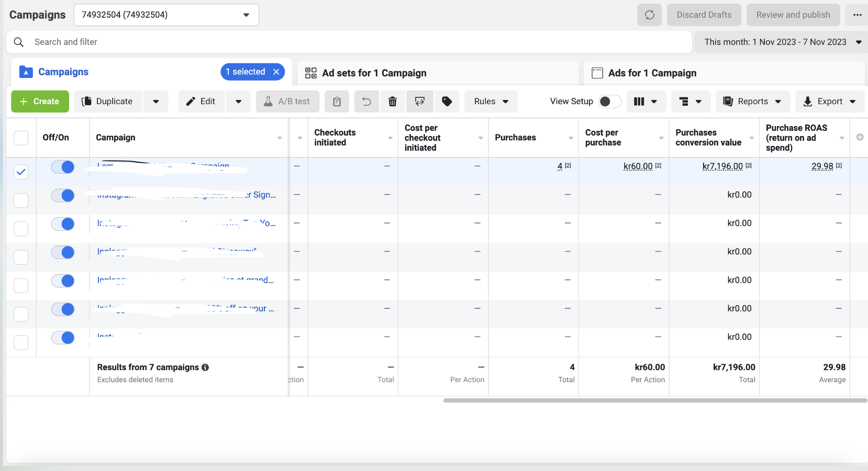Open the Campaign column header dropdown
868x471 pixels.
[280, 138]
